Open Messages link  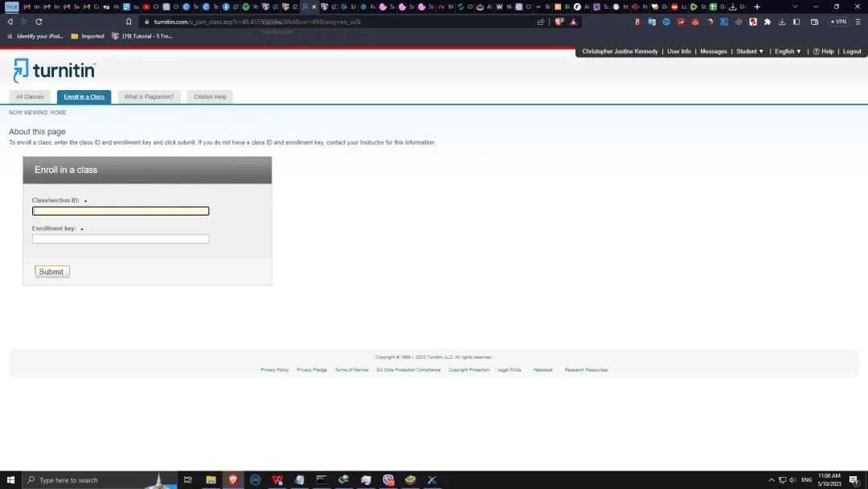714,51
